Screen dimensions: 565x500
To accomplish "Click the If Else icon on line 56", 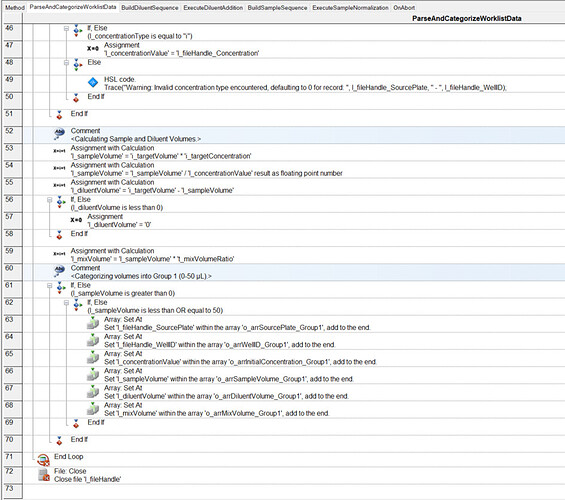I will (60, 202).
